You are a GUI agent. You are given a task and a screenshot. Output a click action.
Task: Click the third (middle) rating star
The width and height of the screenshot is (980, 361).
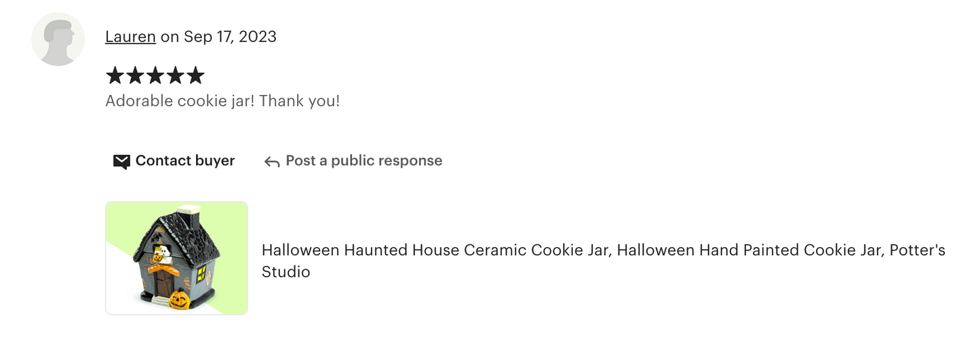point(155,75)
